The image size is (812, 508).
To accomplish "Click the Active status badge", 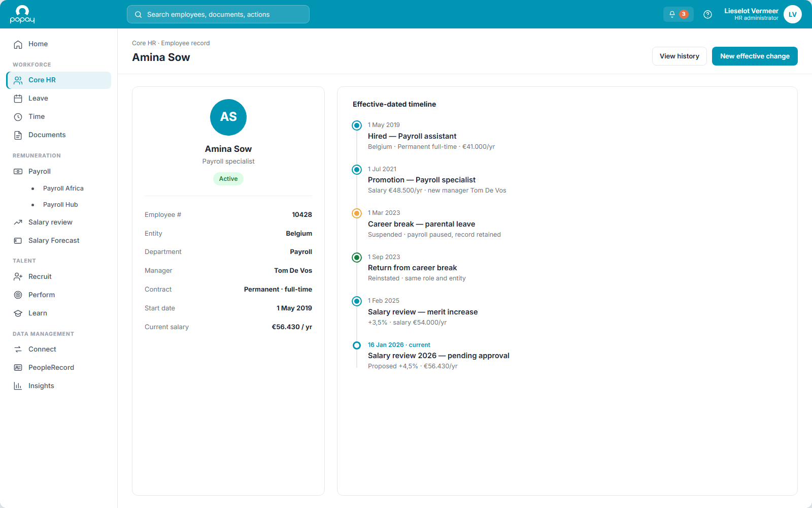I will tap(228, 179).
